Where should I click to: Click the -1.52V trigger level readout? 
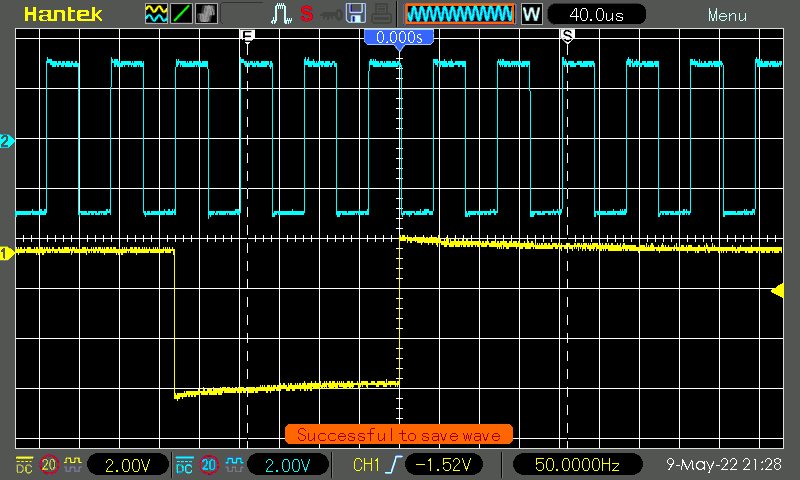point(447,465)
